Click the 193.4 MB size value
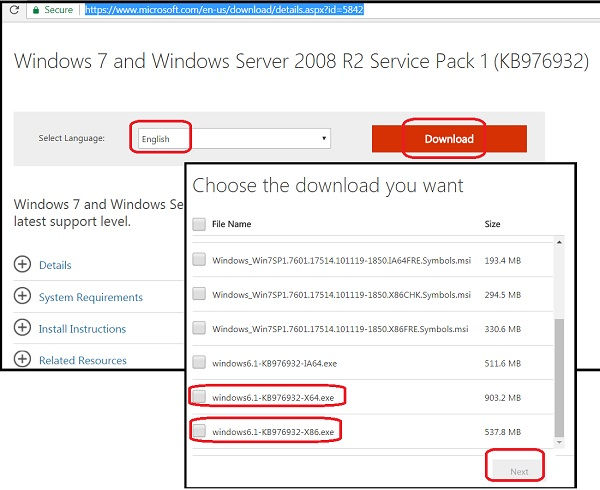The height and width of the screenshot is (490, 600). (x=502, y=260)
